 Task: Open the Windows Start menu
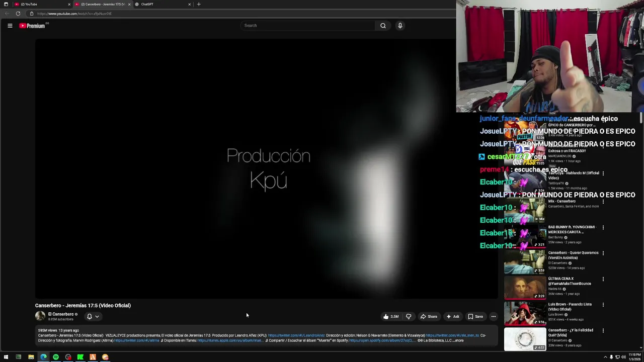[x=6, y=357]
